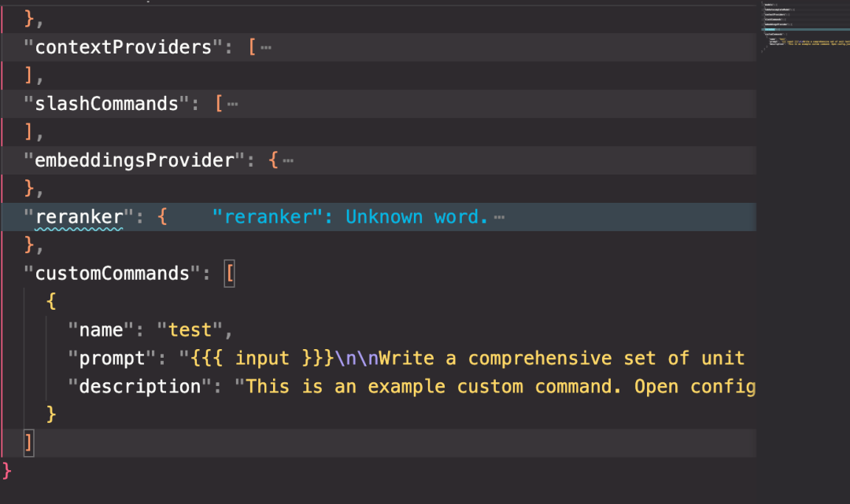850x504 pixels.
Task: Expand the folded contextProviders ellipsis
Action: tap(266, 48)
